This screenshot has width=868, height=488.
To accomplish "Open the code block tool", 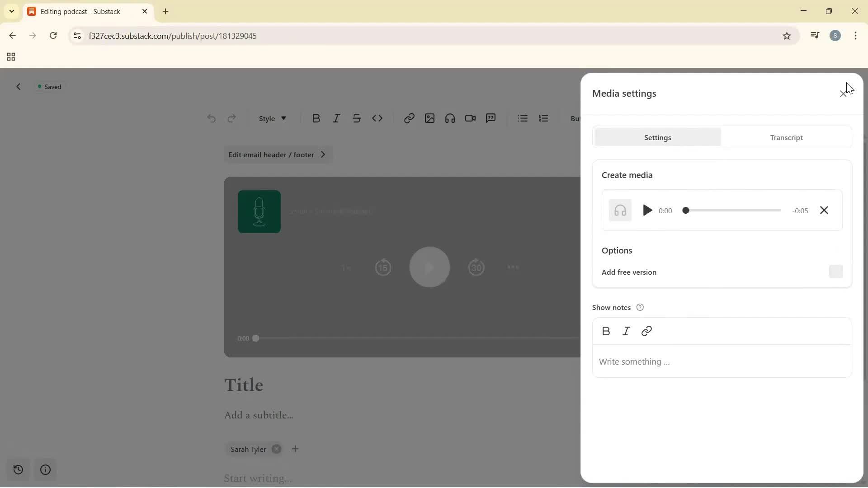I will coord(378,118).
